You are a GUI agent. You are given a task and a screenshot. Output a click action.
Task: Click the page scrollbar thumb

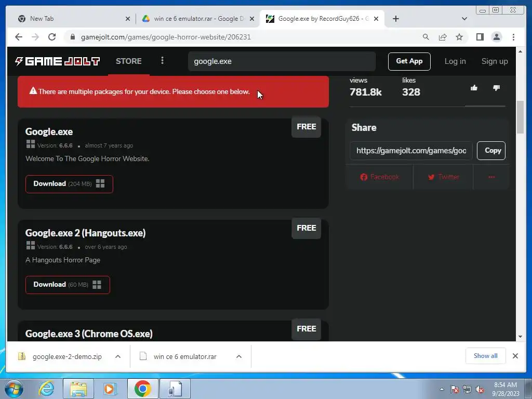coord(520,117)
